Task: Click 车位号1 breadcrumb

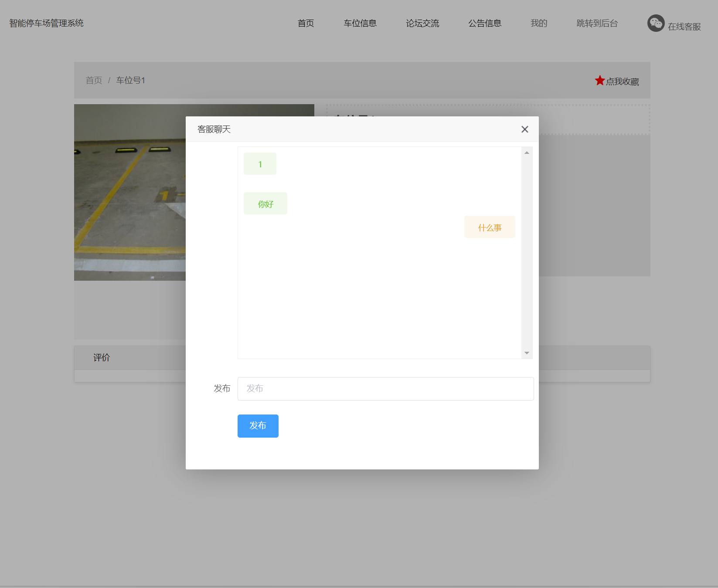Action: point(131,80)
